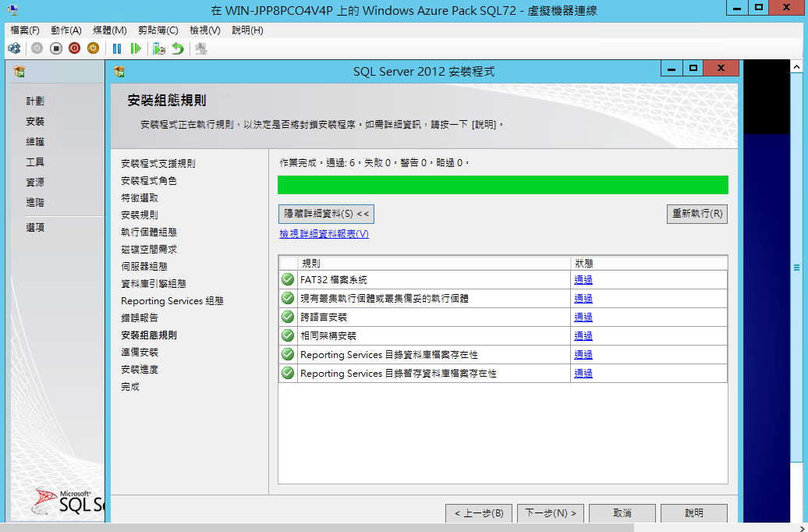Image resolution: width=808 pixels, height=532 pixels.
Task: Cancel setup with the 取消 button
Action: pos(622,513)
